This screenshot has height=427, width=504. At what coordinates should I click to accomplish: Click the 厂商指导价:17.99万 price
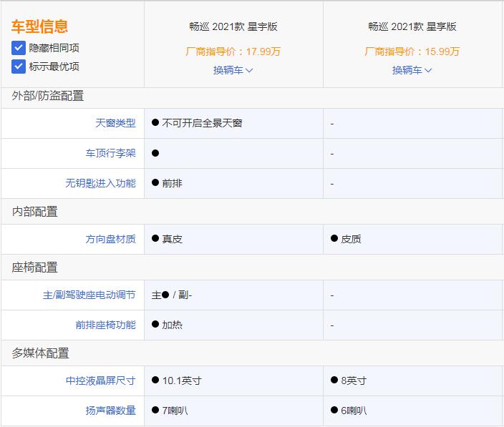pos(233,51)
